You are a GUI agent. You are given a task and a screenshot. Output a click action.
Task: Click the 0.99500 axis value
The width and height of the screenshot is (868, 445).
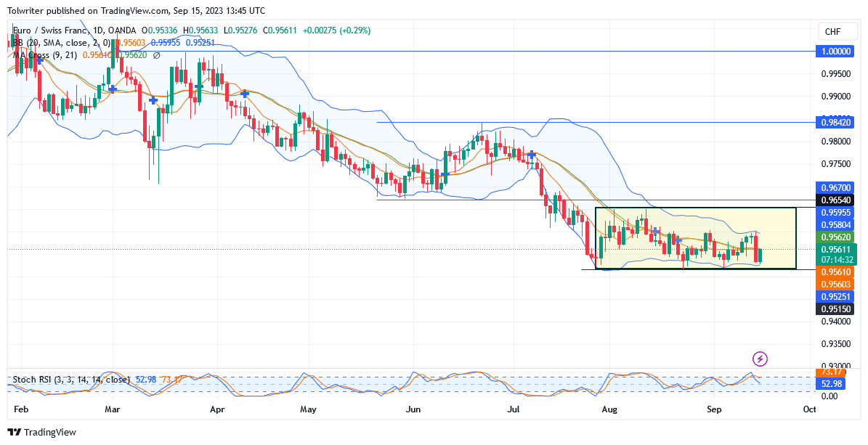coord(836,73)
